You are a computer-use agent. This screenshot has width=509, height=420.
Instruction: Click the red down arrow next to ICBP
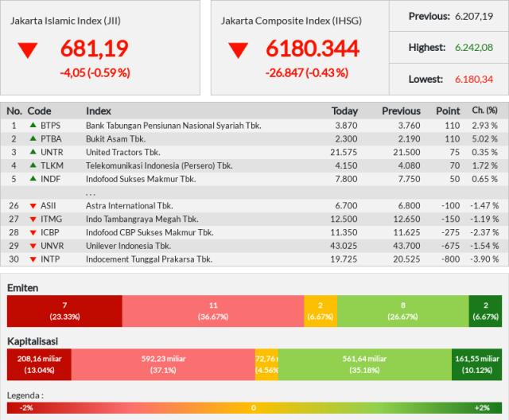pos(33,233)
